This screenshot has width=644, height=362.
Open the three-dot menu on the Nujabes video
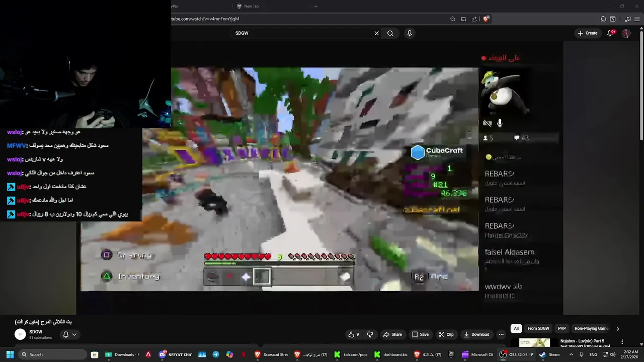622,342
